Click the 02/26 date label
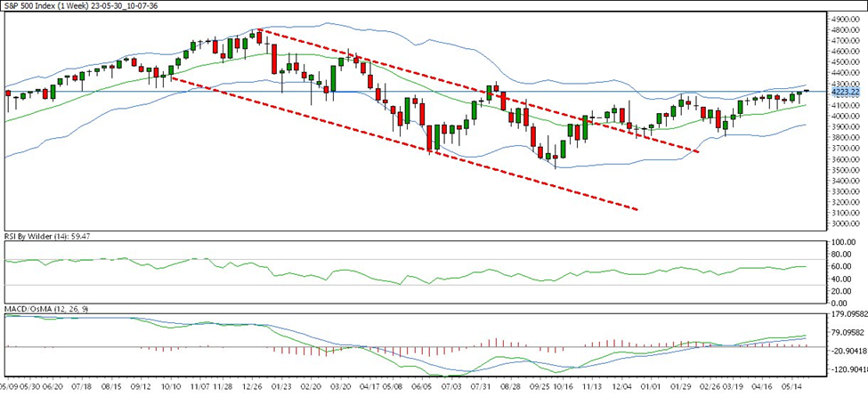This screenshot has width=868, height=405. coord(710,385)
